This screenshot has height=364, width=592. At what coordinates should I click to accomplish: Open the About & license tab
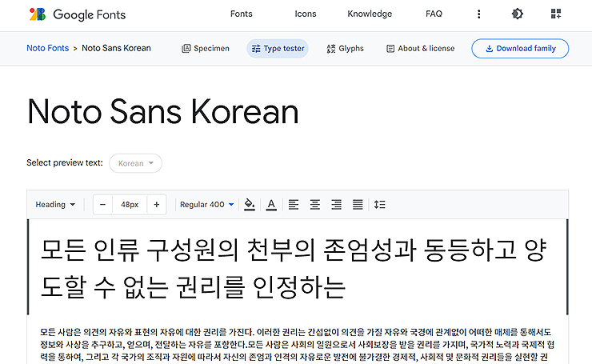pos(421,48)
